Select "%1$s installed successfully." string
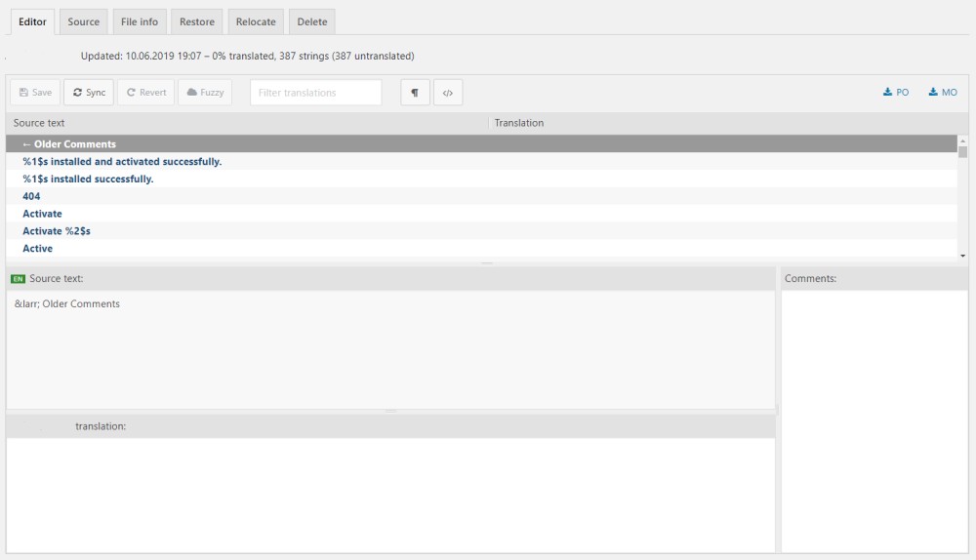The height and width of the screenshot is (560, 976). (88, 180)
